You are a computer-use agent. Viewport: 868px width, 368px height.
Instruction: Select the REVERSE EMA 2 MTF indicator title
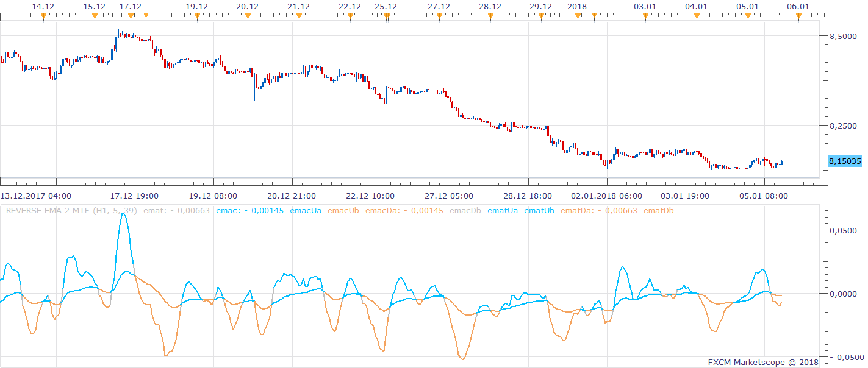click(72, 211)
